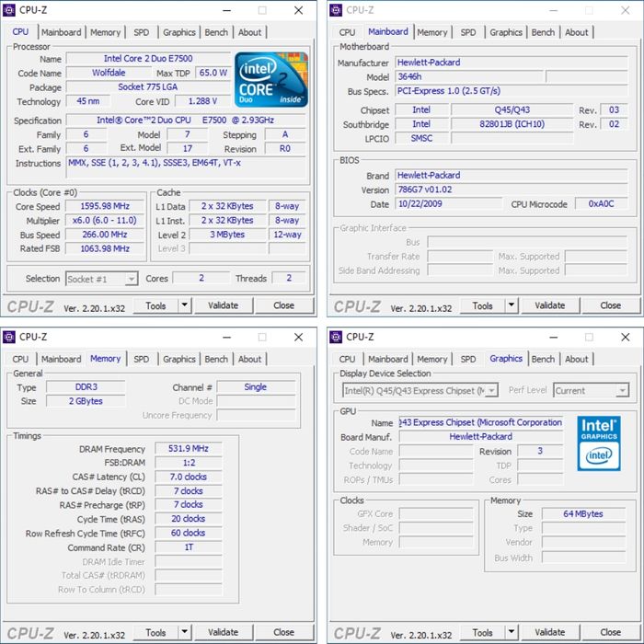Open Graphics tab in CPU window

[179, 32]
